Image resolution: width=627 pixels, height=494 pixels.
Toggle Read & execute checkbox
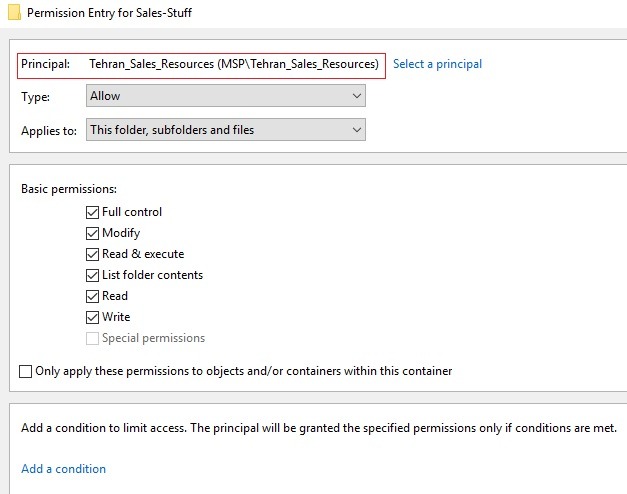(92, 254)
